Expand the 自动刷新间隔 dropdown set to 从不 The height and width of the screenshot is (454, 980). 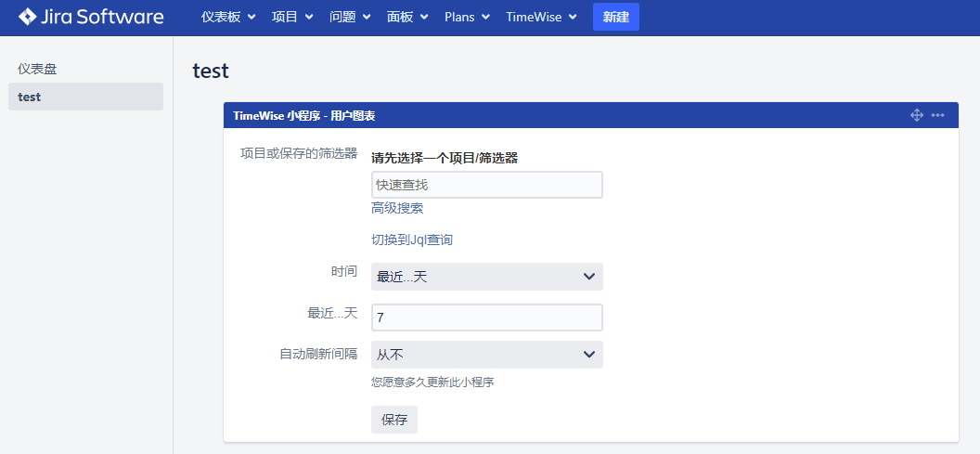pos(486,355)
